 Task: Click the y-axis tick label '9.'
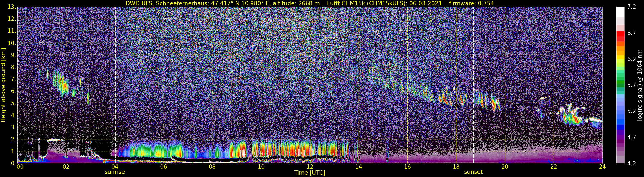[x=14, y=55]
